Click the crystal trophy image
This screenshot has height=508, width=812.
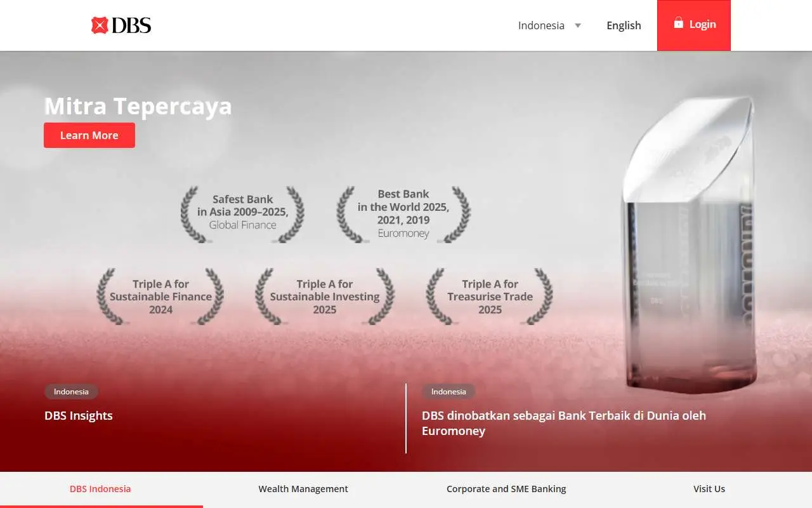(x=689, y=244)
